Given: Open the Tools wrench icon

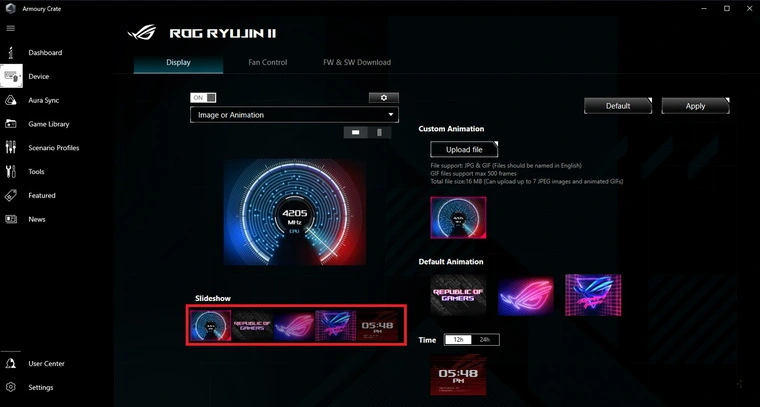Looking at the screenshot, I should coord(11,172).
